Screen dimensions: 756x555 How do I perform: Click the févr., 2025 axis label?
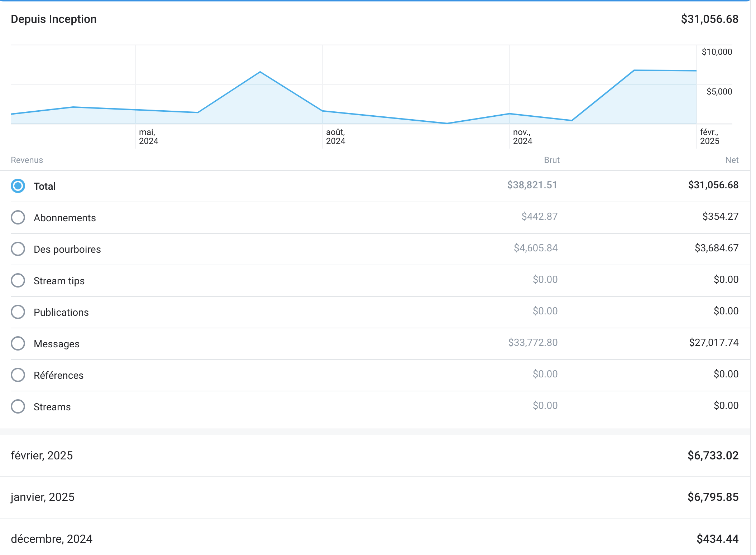point(709,137)
